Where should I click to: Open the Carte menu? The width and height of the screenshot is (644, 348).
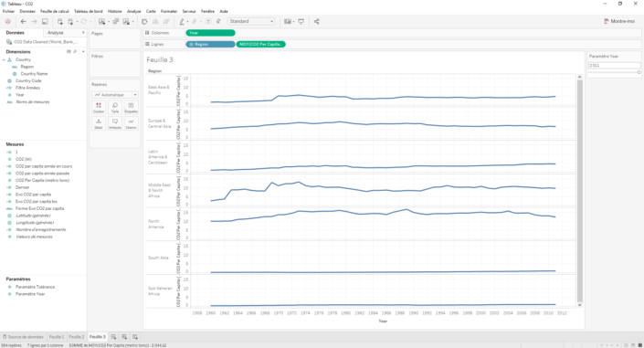click(x=151, y=12)
